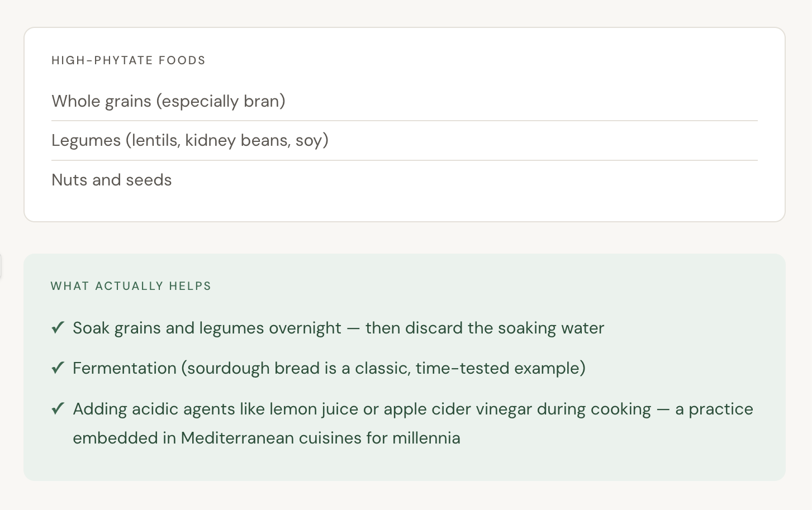
Task: Click the divider line under Legumes row
Action: tap(404, 160)
